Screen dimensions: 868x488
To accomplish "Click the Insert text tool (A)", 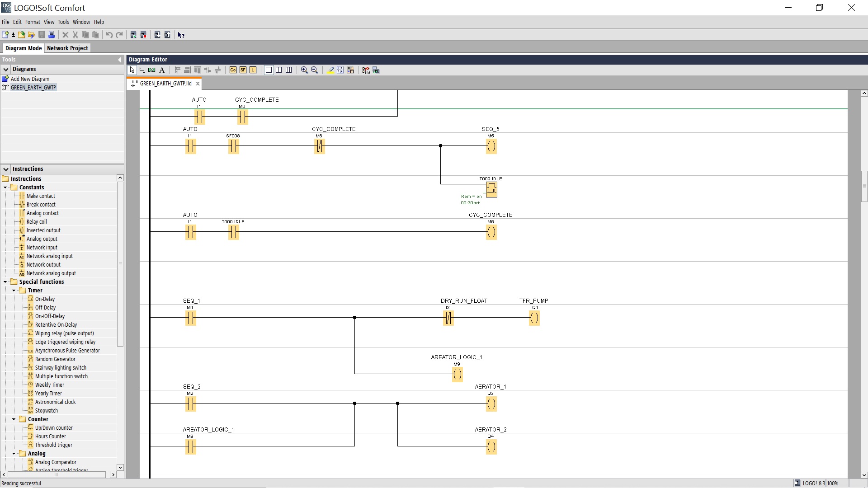I will pyautogui.click(x=162, y=70).
